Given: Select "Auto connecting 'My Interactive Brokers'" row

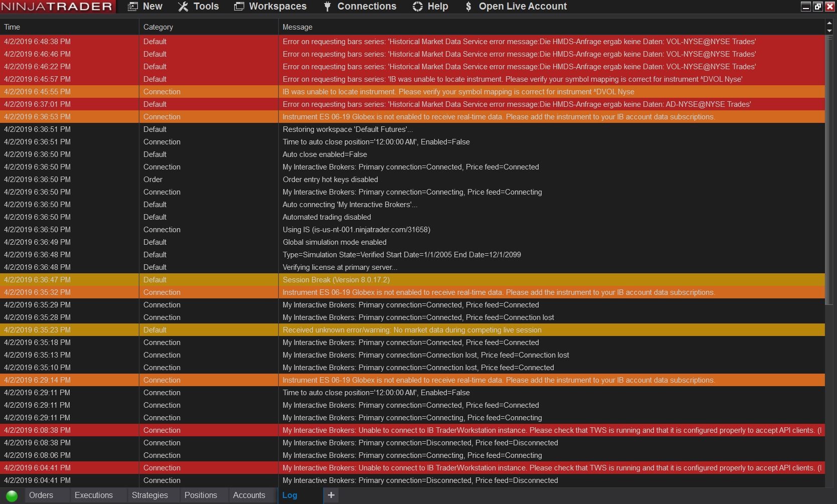Looking at the screenshot, I should pos(412,205).
